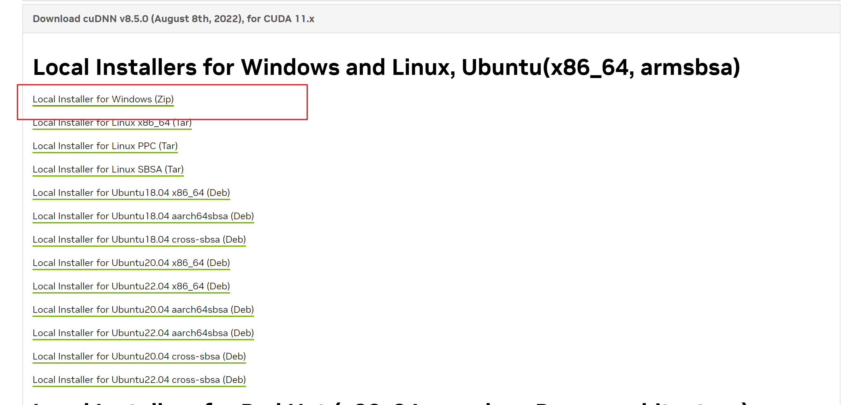Collapse the cuDNN v8.5.0 for CUDA 11.x header
Screen dimensions: 868x405
coord(431,19)
